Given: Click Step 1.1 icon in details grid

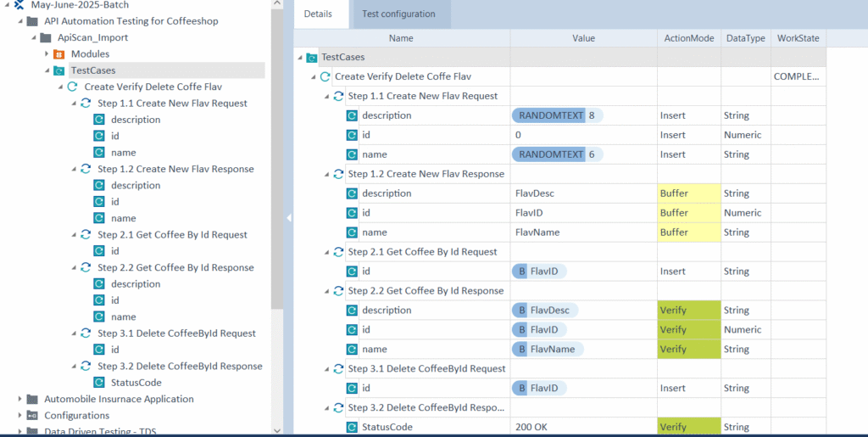Looking at the screenshot, I should pos(338,97).
